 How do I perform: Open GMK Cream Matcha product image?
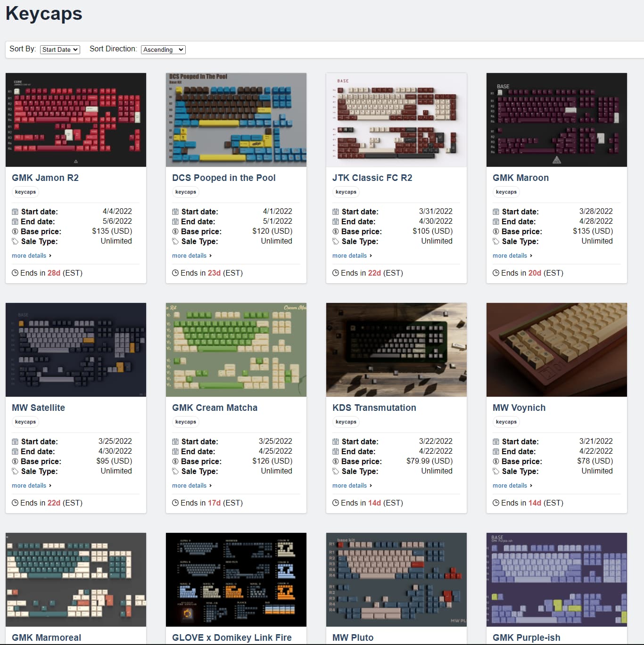click(236, 350)
